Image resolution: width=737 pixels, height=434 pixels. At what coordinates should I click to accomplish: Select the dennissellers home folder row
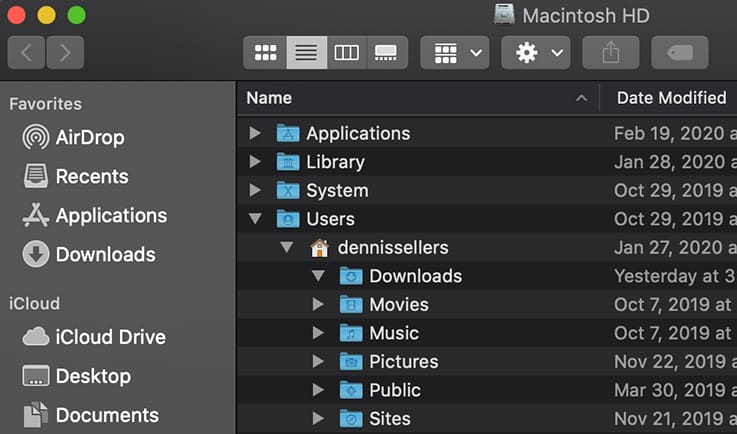point(392,247)
